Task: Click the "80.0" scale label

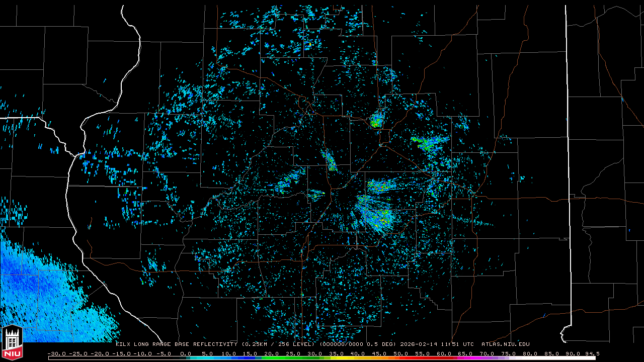Action: tap(529, 353)
